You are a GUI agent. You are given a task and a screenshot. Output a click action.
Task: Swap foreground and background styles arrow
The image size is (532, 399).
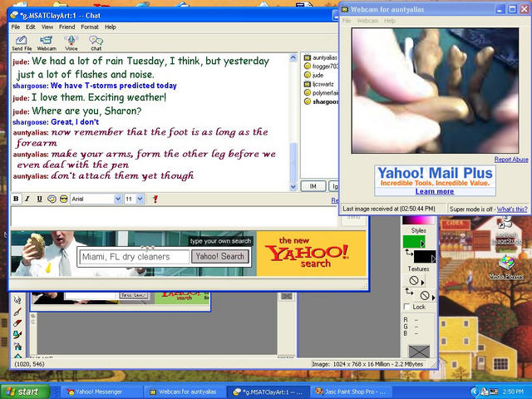tap(409, 253)
